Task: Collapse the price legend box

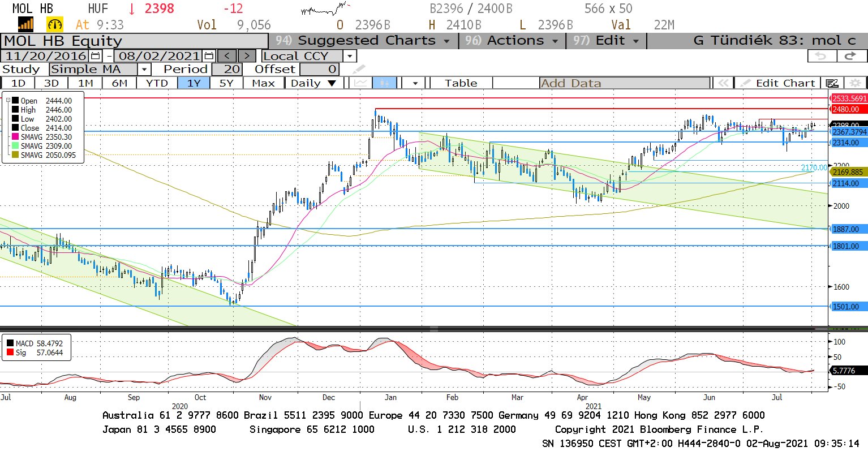Action: [x=8, y=100]
